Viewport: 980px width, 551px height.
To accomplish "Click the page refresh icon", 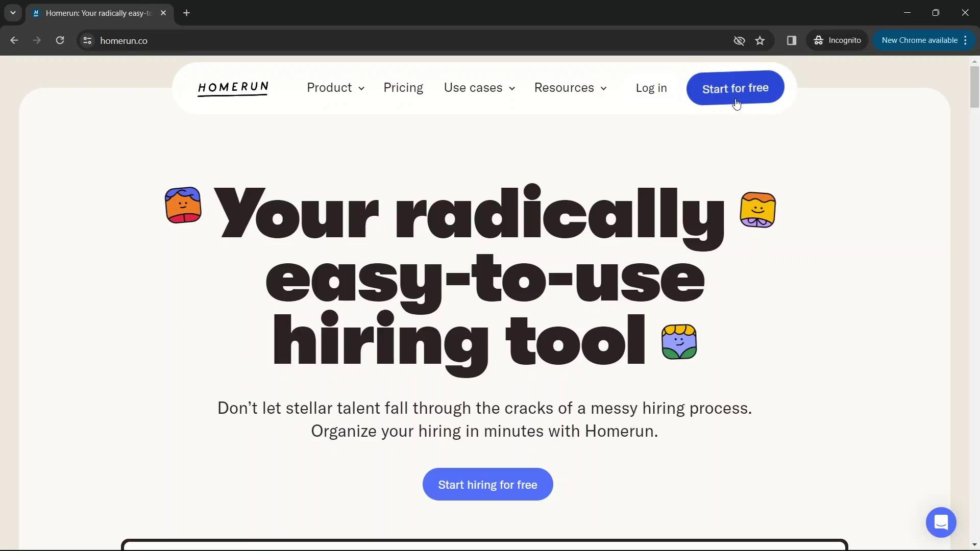I will 59,40.
